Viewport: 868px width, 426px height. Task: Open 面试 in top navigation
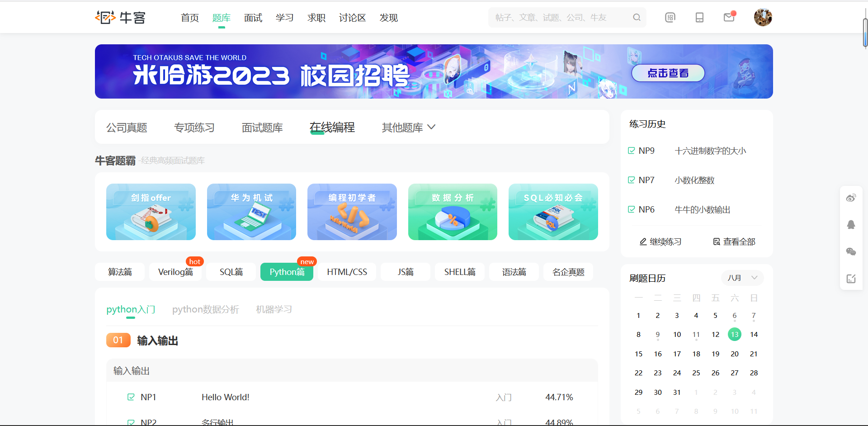[x=253, y=18]
